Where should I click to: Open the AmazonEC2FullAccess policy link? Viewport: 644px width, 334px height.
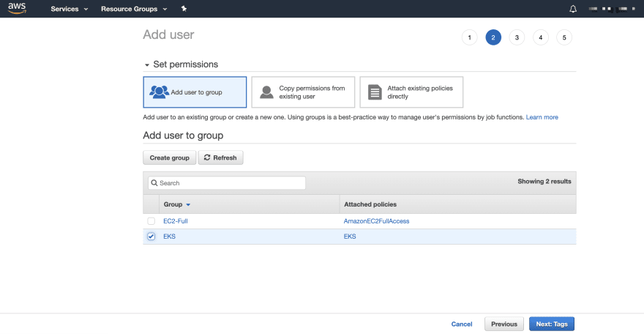(376, 221)
